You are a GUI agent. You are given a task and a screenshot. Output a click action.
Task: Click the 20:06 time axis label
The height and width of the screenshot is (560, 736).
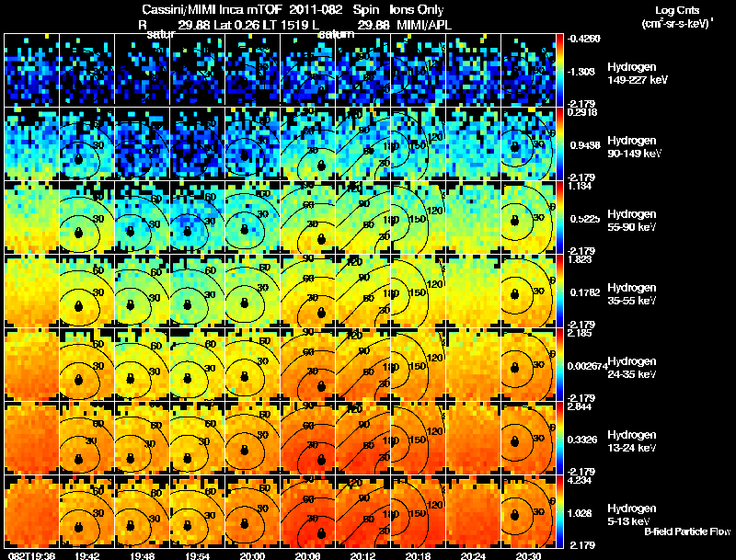[308, 555]
